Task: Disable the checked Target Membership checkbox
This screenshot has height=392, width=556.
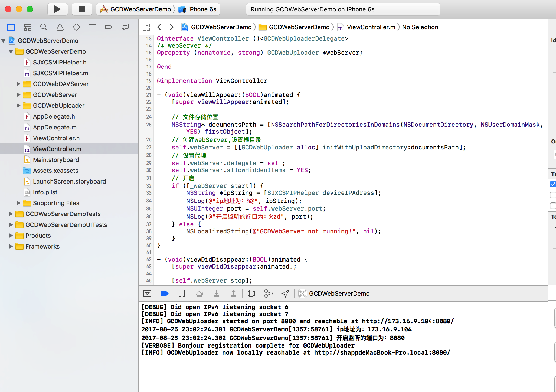Action: tap(553, 184)
